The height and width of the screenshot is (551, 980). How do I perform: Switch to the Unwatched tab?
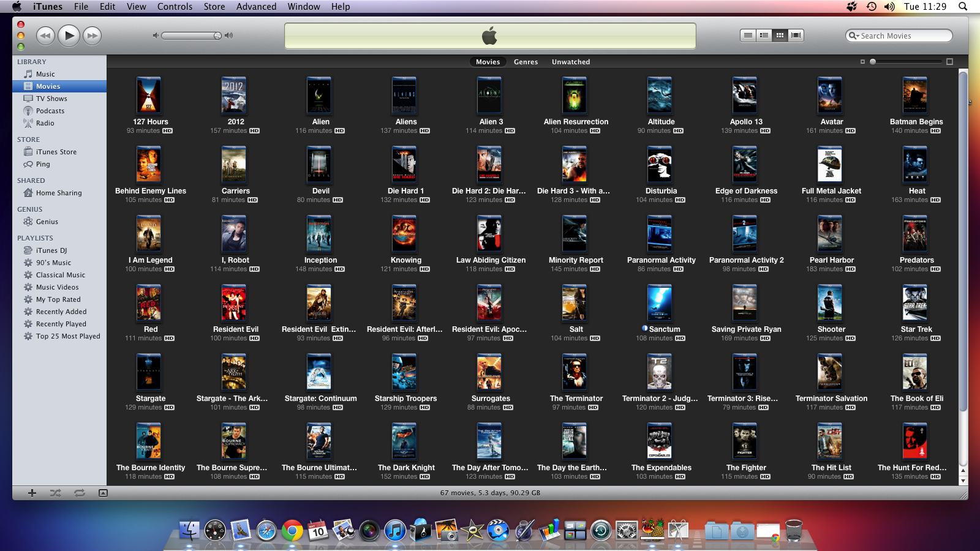point(571,62)
